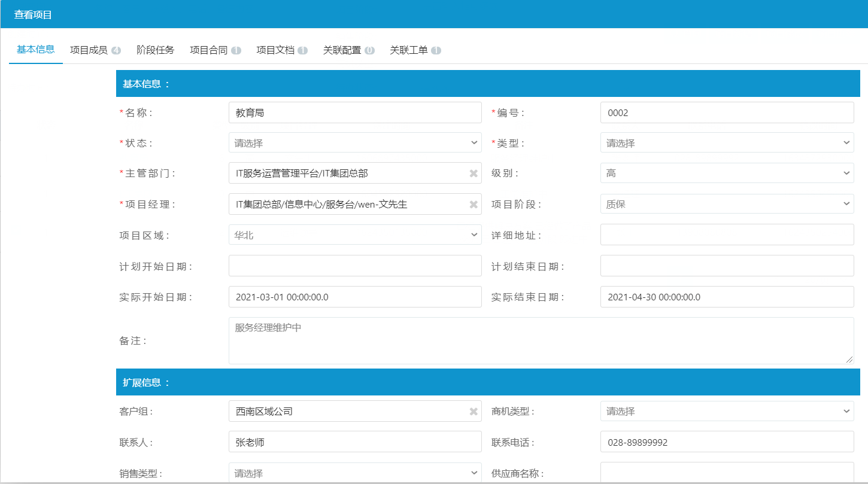Open the 商机类型 dropdown
Viewport: 868px width, 484px height.
point(727,411)
